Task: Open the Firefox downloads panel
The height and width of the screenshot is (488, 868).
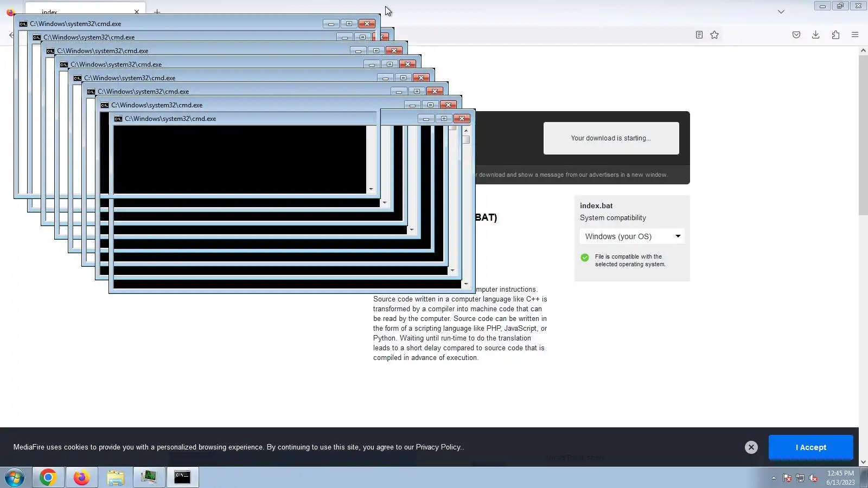Action: click(815, 35)
